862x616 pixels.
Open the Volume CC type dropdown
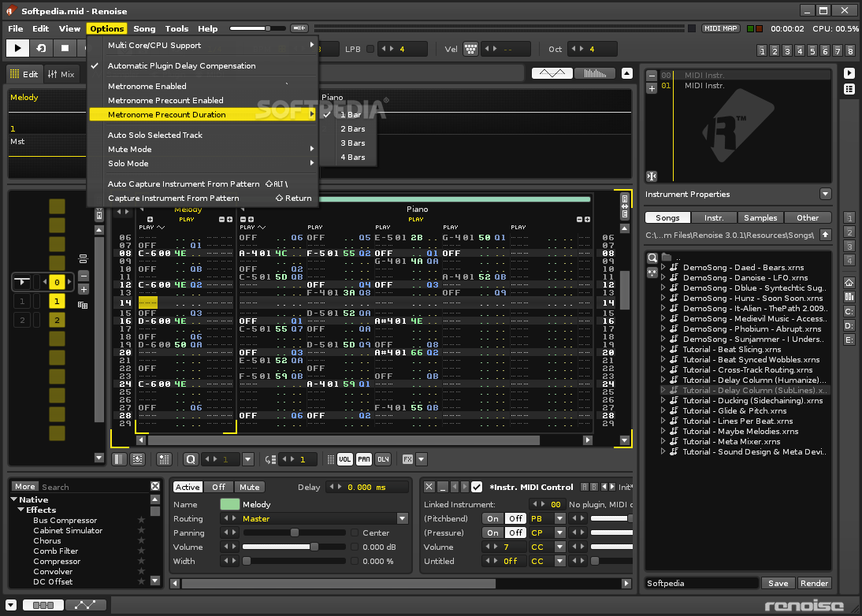559,547
